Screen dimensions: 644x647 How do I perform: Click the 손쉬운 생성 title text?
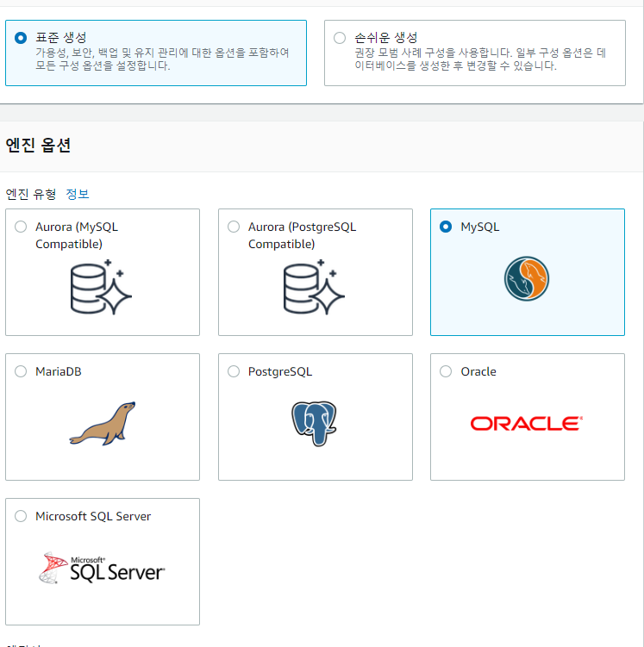coord(386,38)
